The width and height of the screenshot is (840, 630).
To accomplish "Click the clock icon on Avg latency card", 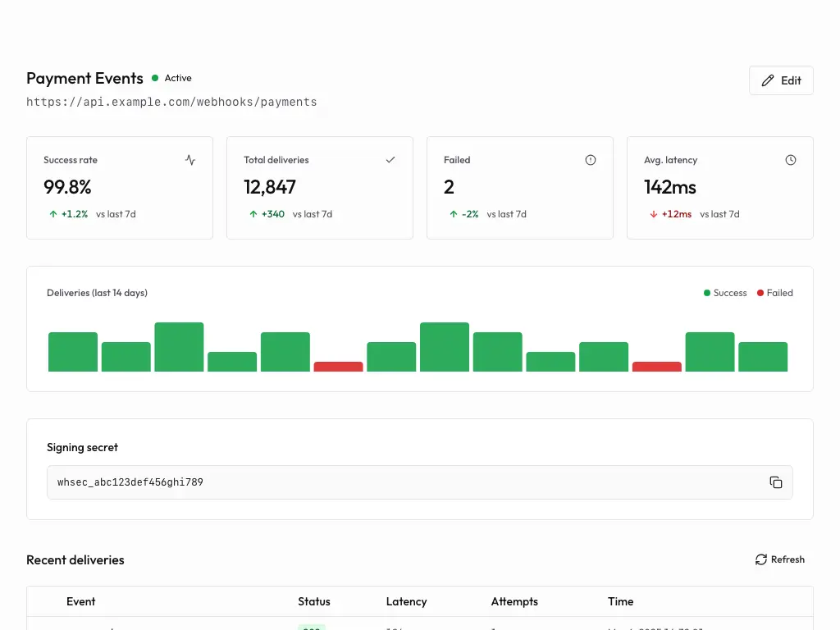I will click(790, 160).
